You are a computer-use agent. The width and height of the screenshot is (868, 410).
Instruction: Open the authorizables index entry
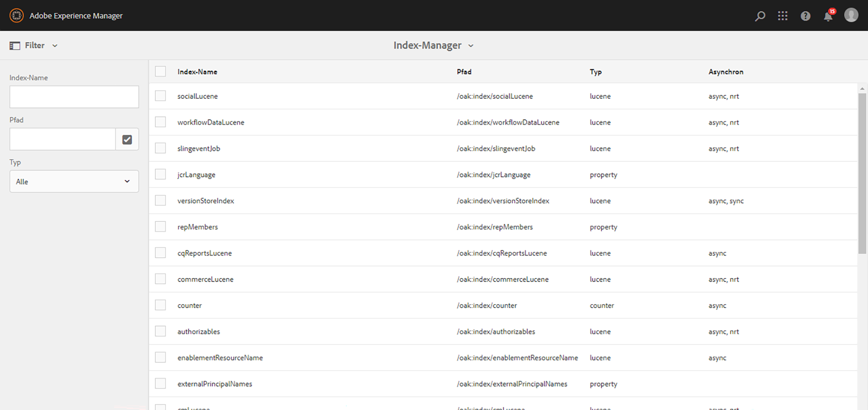point(199,331)
